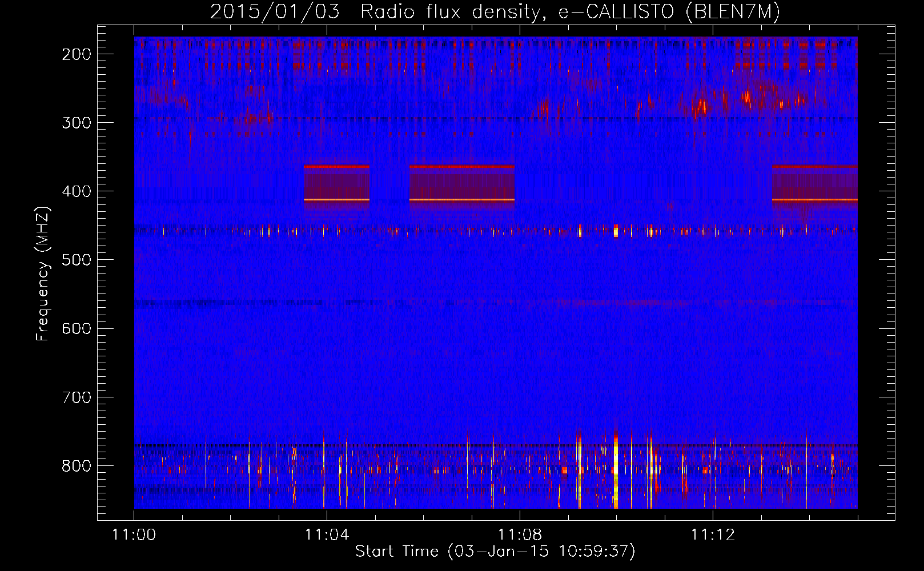The image size is (924, 571).
Task: Click the 800 frequency tick label
Action: click(77, 466)
